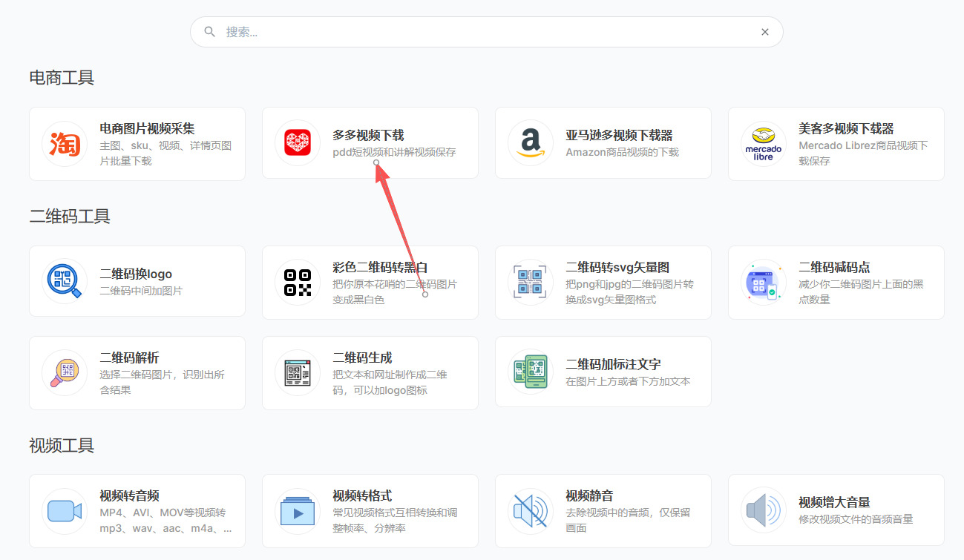Click the 视频工具 section heading
The image size is (964, 560).
62,446
